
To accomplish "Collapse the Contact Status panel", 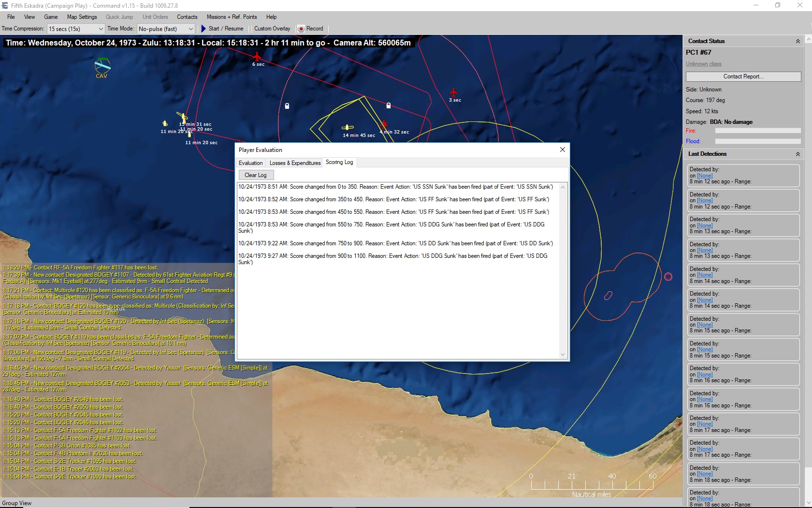I will [x=797, y=42].
